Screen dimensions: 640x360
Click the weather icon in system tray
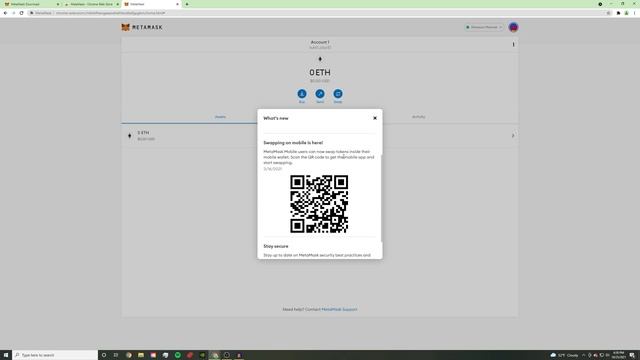[x=553, y=355]
